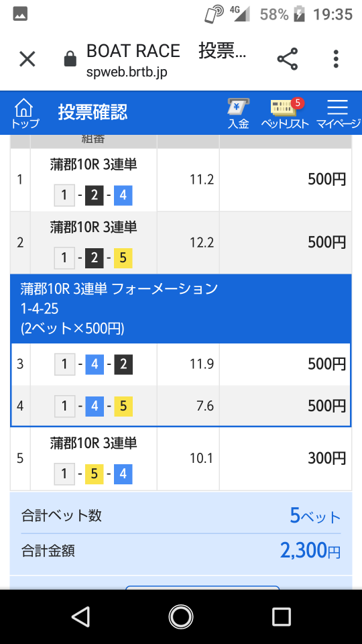The height and width of the screenshot is (644, 362).
Task: Tap the 300円 amount in row 5
Action: 327,458
